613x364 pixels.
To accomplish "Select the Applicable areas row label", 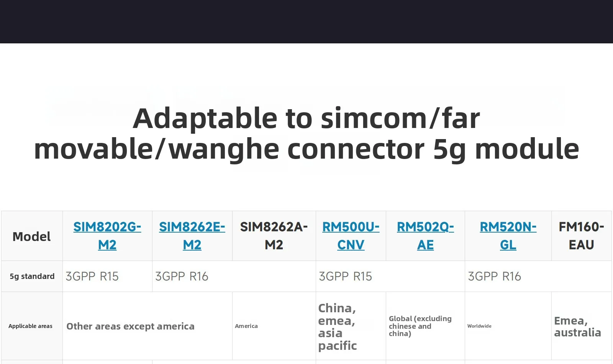I will pos(31,326).
